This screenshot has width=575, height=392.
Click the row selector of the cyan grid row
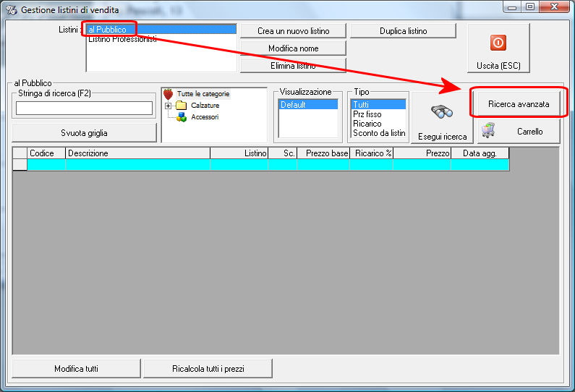(x=20, y=165)
